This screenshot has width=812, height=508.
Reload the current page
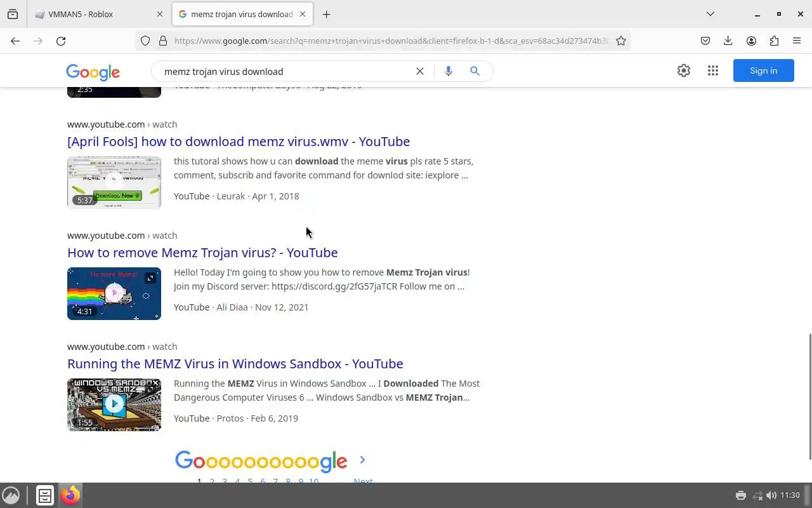pyautogui.click(x=61, y=41)
